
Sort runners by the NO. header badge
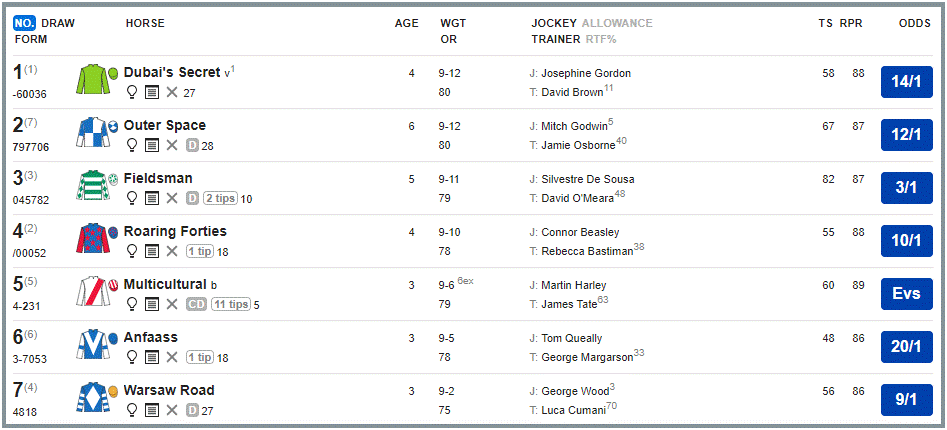25,23
